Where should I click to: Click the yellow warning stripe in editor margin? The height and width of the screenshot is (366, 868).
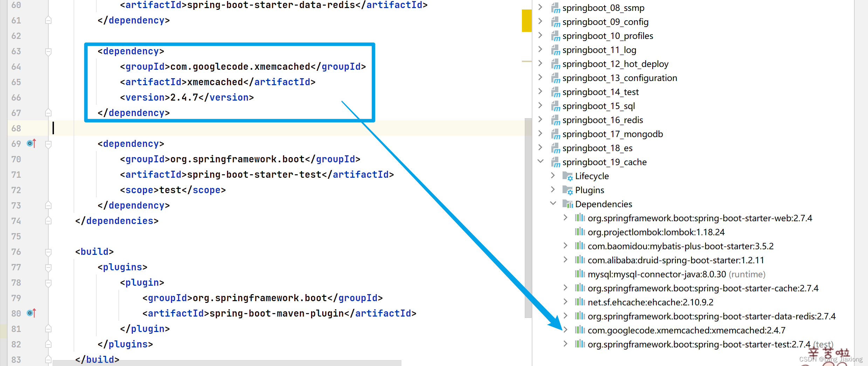coord(527,21)
